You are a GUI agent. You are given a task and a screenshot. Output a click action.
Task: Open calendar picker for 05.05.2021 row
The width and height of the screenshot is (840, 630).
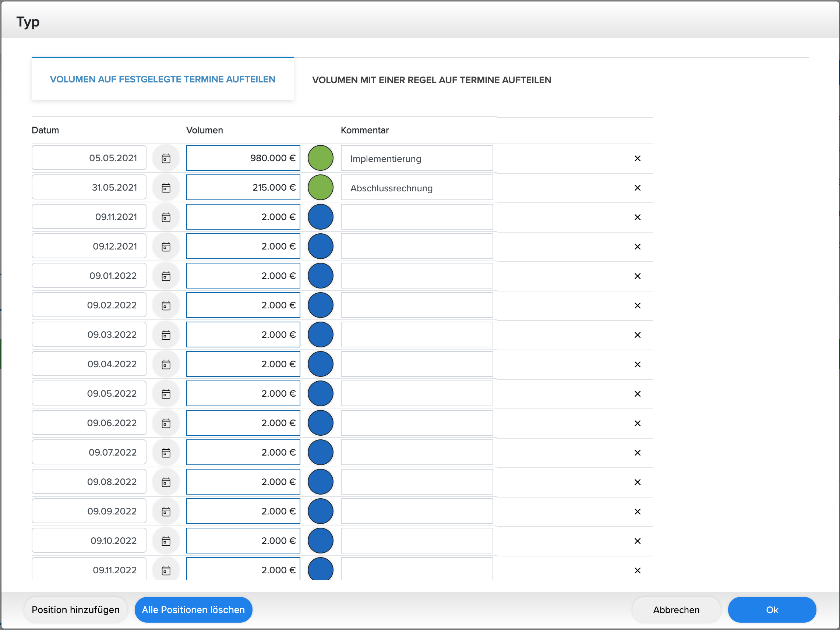[x=166, y=158]
